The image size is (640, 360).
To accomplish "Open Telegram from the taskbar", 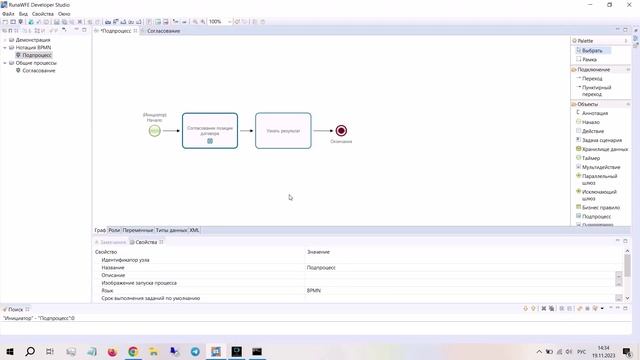I will [x=195, y=351].
